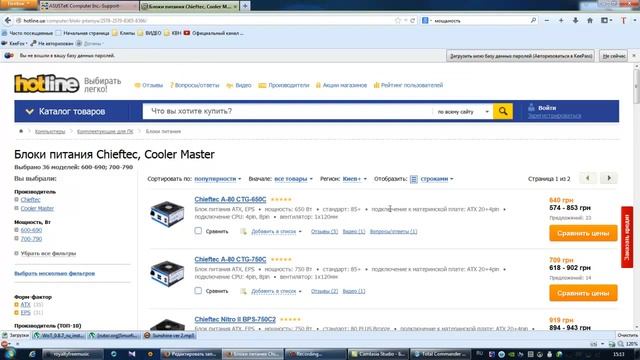
Task: Open the Сортировать по популярности dropdown
Action: point(218,179)
